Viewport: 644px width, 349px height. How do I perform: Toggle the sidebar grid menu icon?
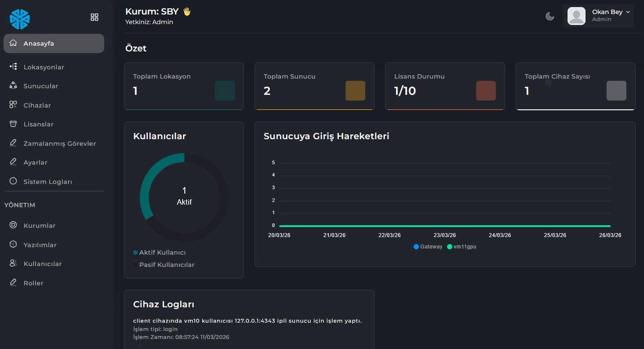pos(95,17)
